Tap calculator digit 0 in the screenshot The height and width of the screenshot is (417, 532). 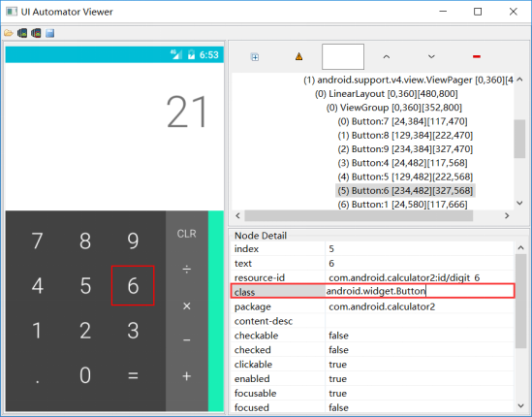point(85,375)
